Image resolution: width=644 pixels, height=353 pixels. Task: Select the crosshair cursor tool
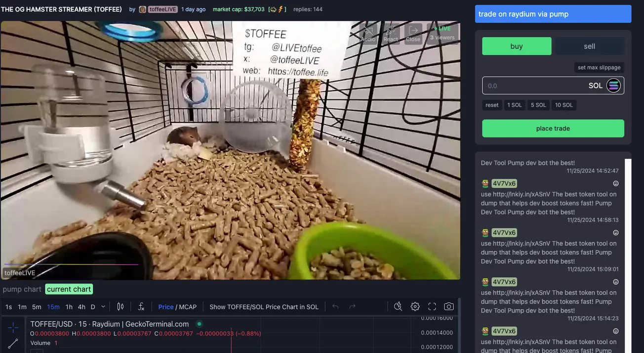(13, 328)
